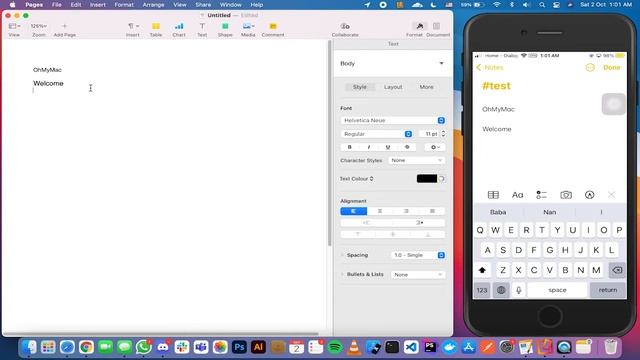Open Spotify from the Dock
Viewport: 640px width, 360px height.
335,347
